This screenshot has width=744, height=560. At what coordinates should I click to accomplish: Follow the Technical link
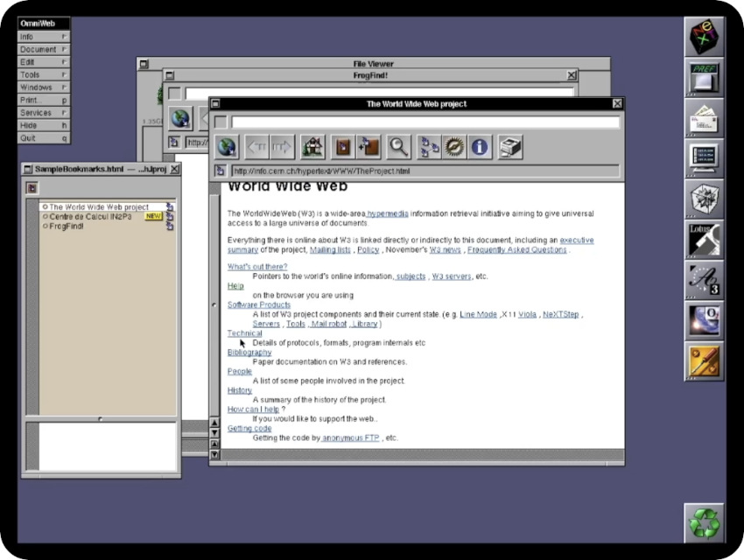pos(244,332)
